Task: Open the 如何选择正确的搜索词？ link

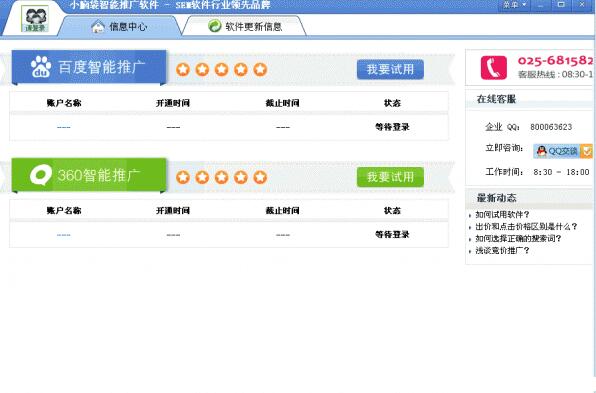Action: [518, 239]
